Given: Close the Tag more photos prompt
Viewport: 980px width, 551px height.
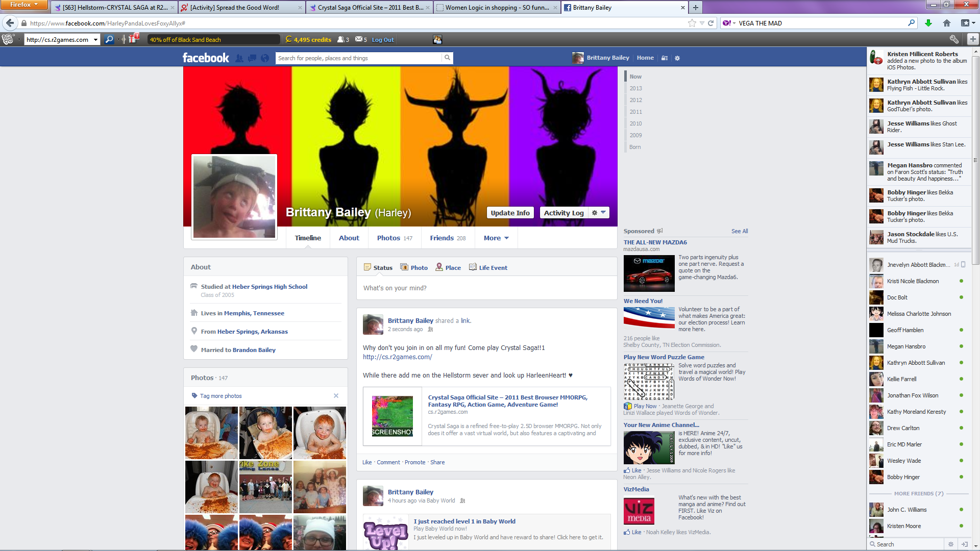Looking at the screenshot, I should coord(336,396).
